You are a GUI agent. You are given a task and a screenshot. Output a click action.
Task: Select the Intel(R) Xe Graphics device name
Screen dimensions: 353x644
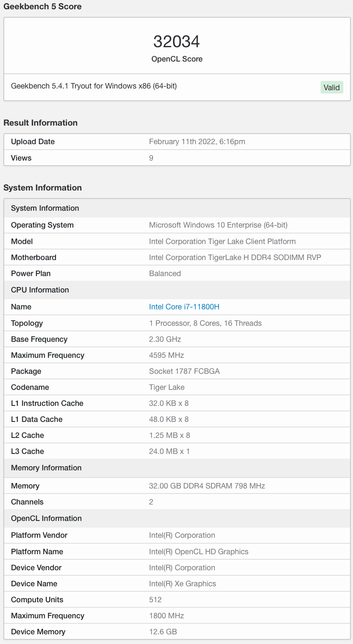click(182, 583)
